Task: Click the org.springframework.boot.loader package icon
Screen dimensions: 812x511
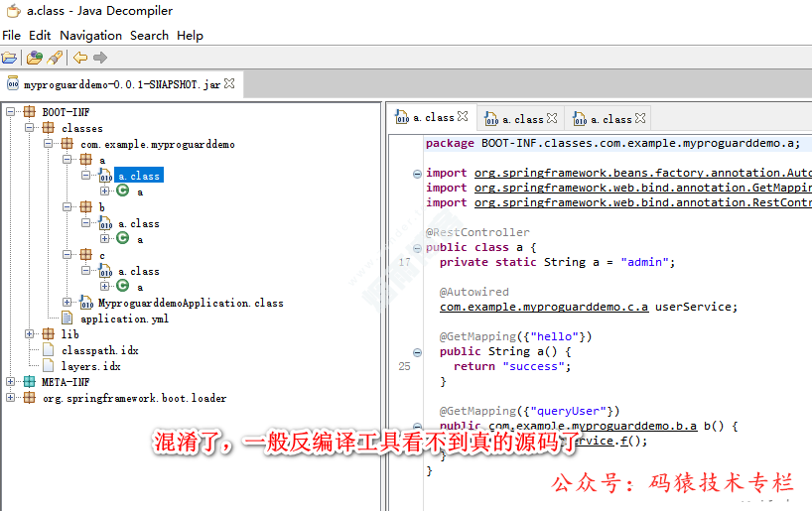Action: coord(29,398)
